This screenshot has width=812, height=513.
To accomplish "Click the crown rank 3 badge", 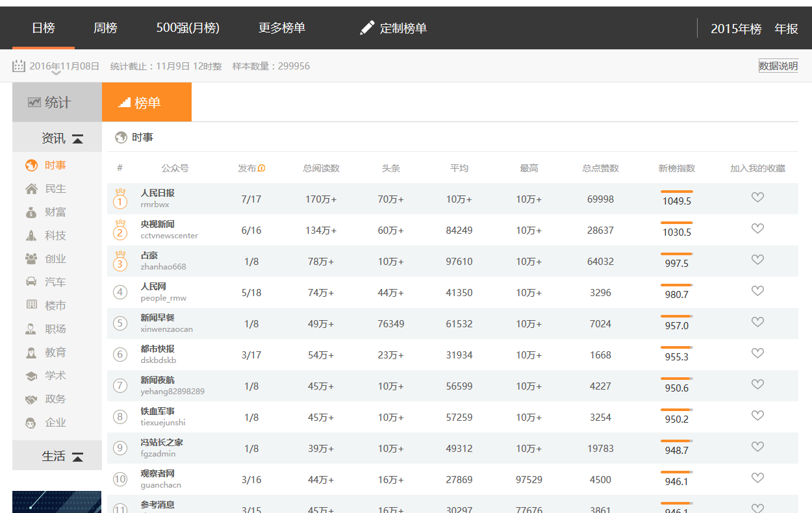I will [120, 261].
